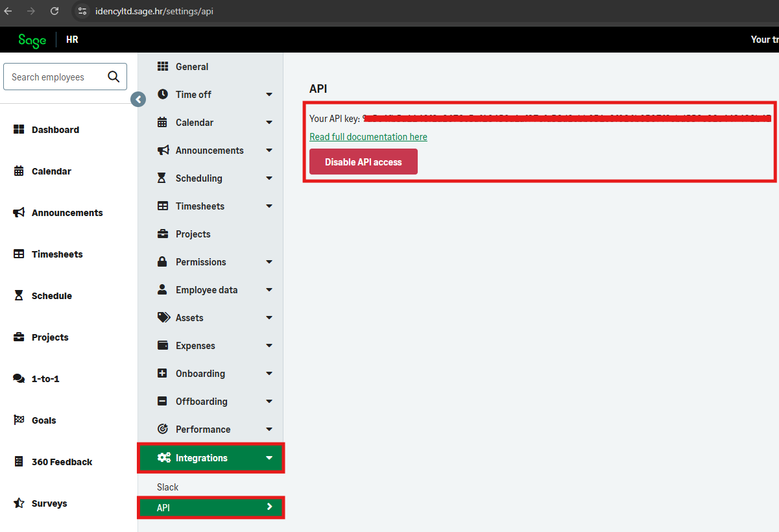Click the Sage logo in header
Screen dimensions: 779x532
pyautogui.click(x=32, y=40)
